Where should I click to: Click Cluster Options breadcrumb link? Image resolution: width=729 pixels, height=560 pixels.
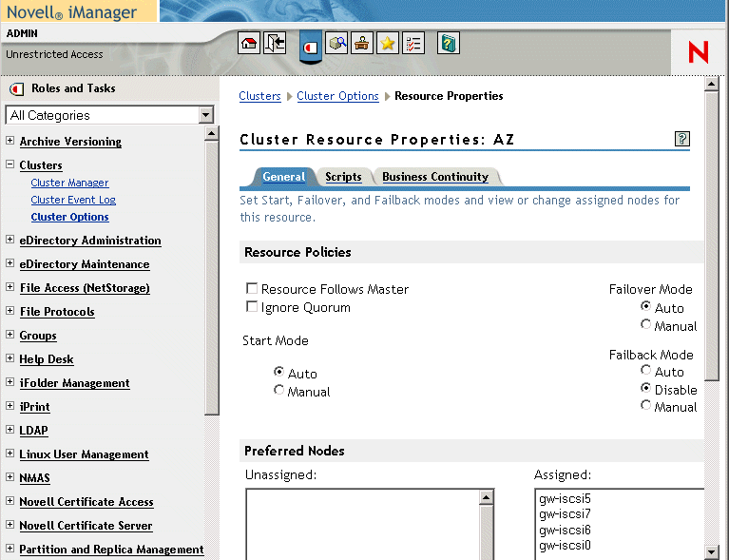click(337, 96)
